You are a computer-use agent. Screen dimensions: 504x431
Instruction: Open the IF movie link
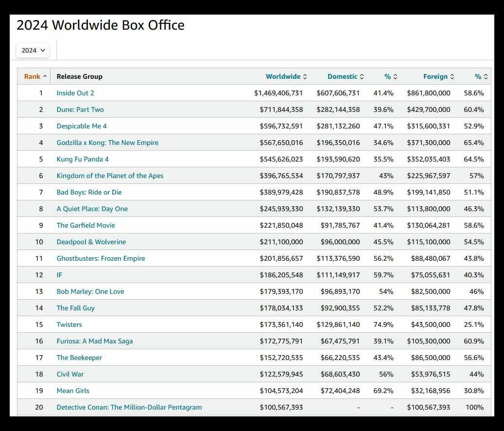(59, 275)
